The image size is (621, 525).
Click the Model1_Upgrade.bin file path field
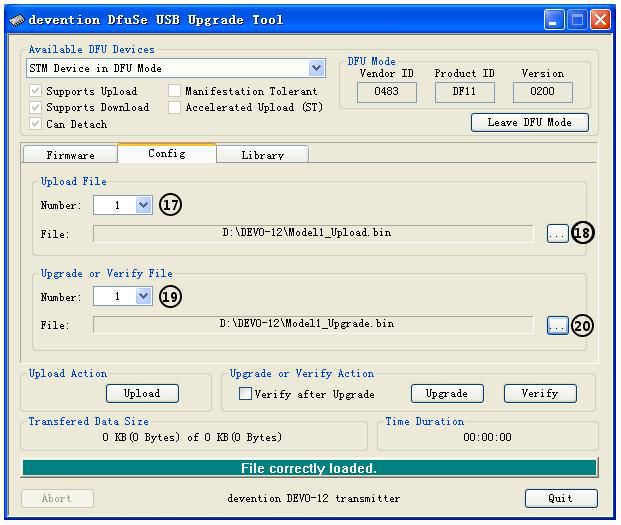(313, 324)
